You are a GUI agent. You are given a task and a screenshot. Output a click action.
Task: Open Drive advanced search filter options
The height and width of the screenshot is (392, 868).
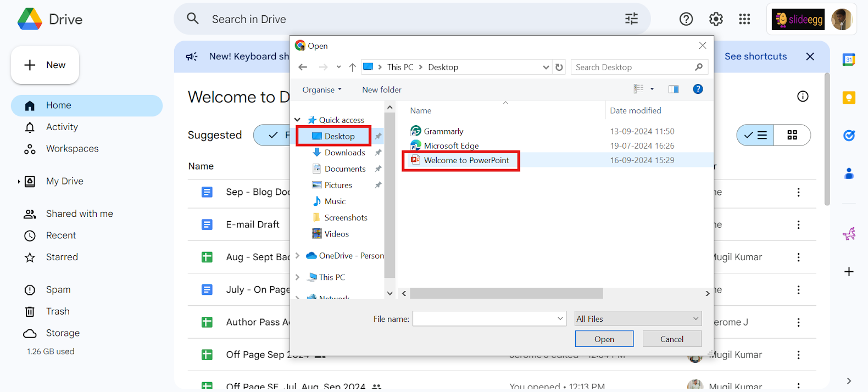pyautogui.click(x=631, y=19)
